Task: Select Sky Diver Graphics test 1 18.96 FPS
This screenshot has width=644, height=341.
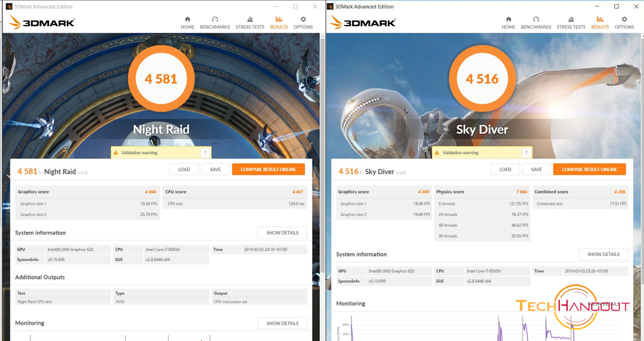Action: tap(384, 203)
